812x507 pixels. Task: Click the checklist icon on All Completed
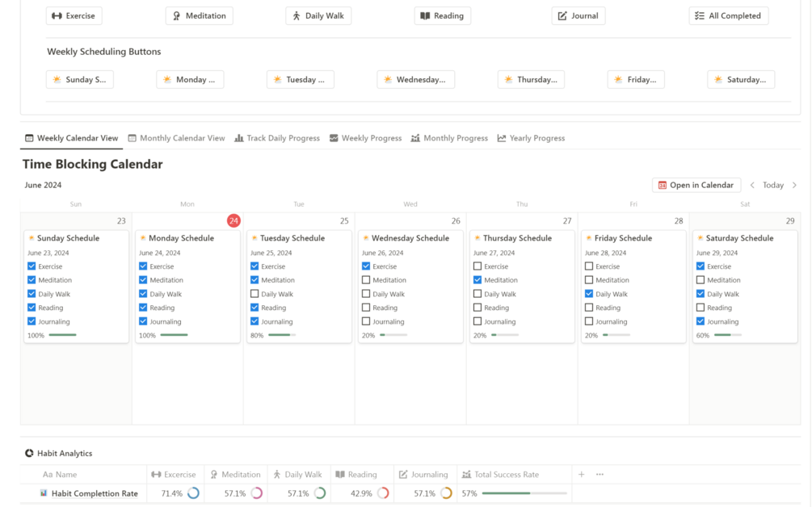point(700,16)
